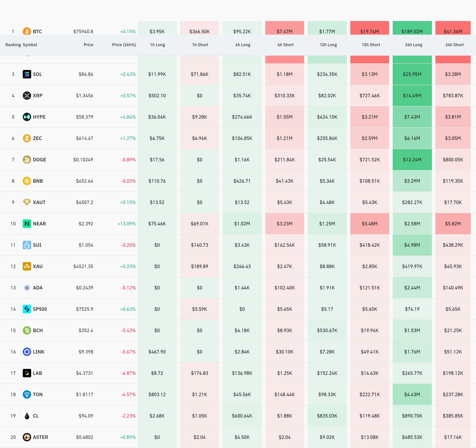This screenshot has width=476, height=448.
Task: Sort by 12h Long column header
Action: click(328, 45)
